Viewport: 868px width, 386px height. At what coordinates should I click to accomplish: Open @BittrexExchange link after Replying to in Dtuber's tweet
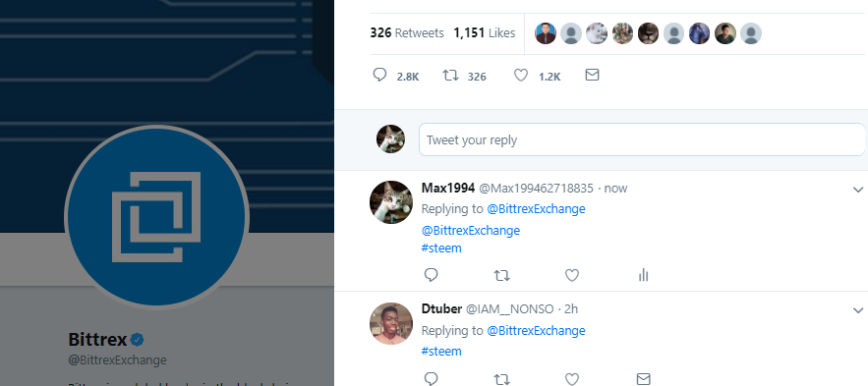(536, 331)
